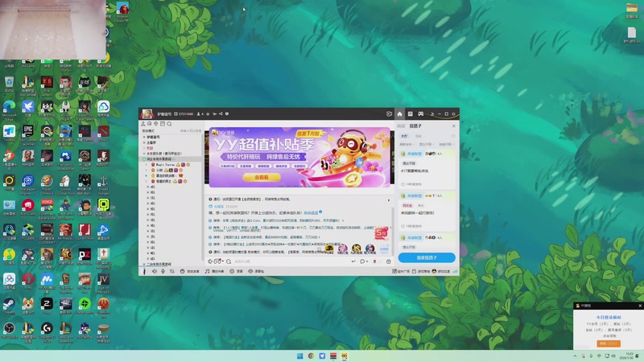This screenshot has height=362, width=644.
Task: Click the help question icon in 找搭子 panel
Action: tap(453, 136)
